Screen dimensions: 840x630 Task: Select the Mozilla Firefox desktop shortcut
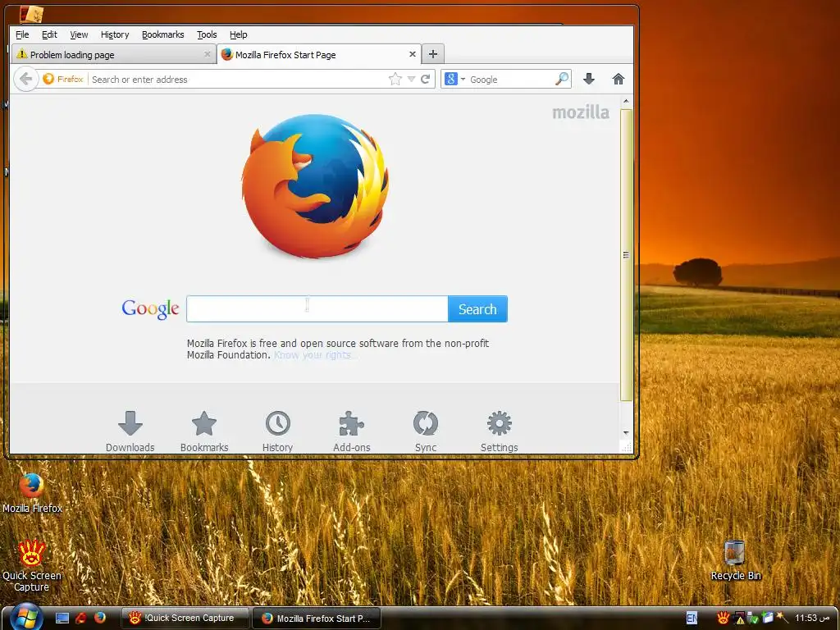(x=32, y=493)
